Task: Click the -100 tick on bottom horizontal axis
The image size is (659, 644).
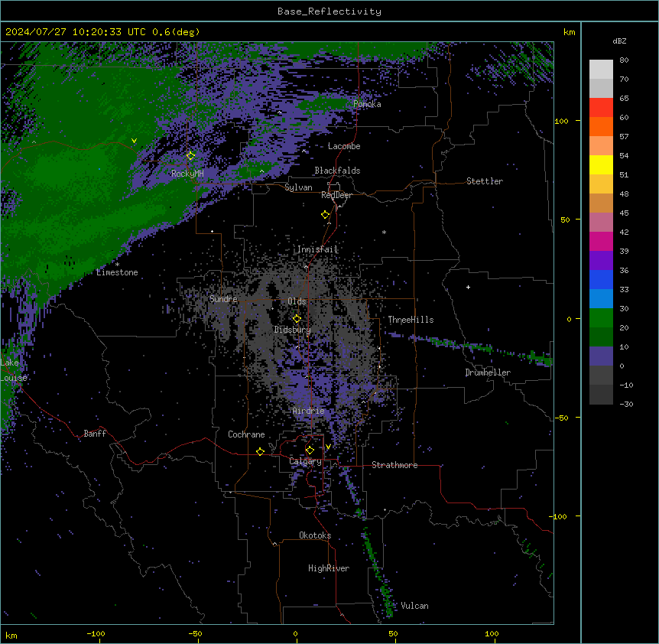Action: [96, 633]
